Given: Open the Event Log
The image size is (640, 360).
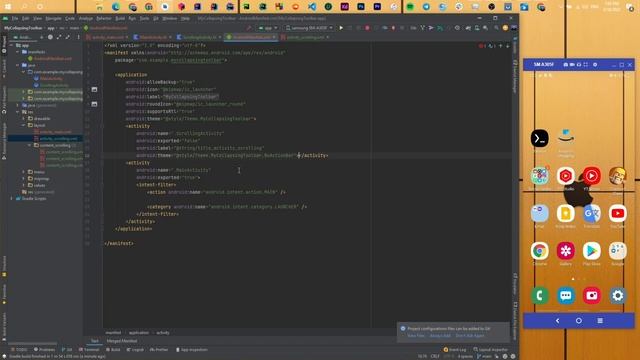Looking at the screenshot, I should pos(455,350).
